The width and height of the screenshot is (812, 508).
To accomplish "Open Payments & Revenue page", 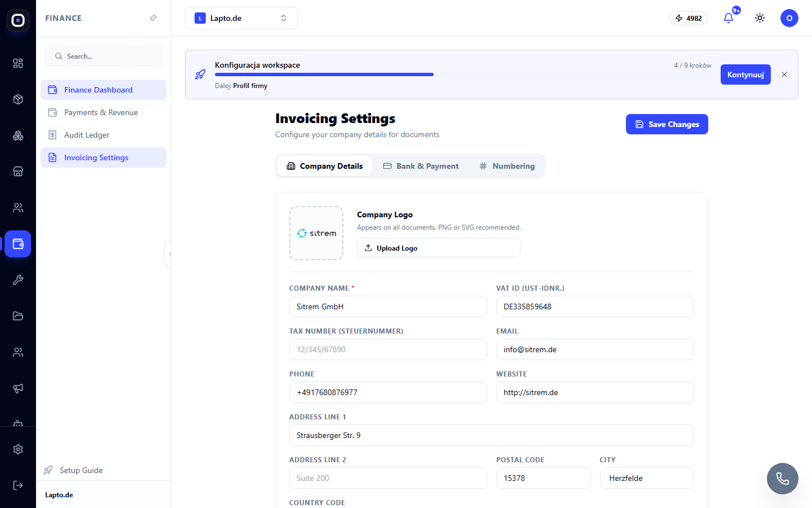I will click(103, 112).
